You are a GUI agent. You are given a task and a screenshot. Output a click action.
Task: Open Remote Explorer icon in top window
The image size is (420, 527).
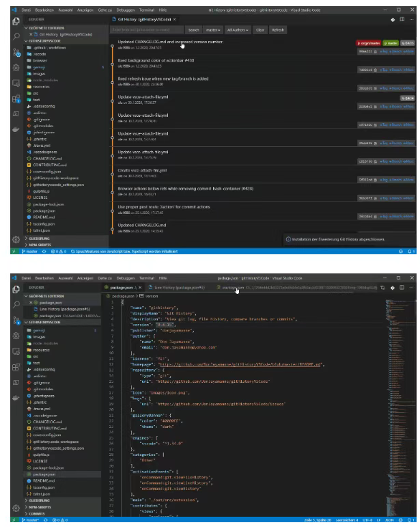coord(16,83)
